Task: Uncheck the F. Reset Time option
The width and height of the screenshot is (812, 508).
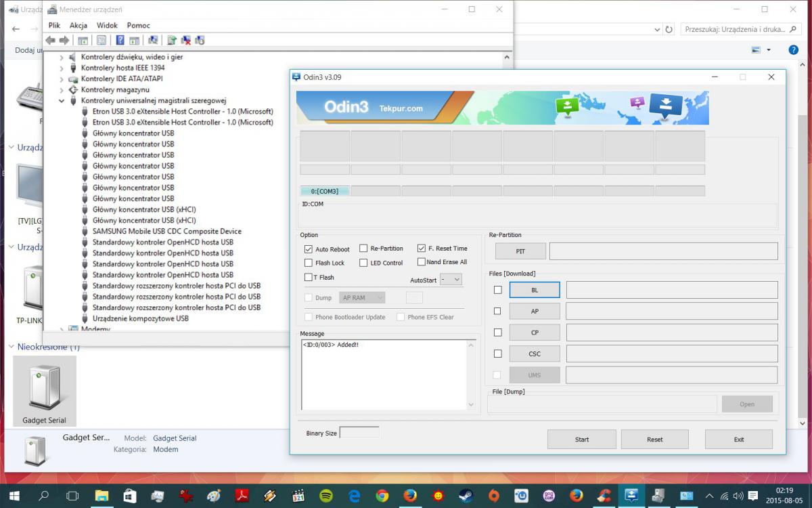Action: 422,249
